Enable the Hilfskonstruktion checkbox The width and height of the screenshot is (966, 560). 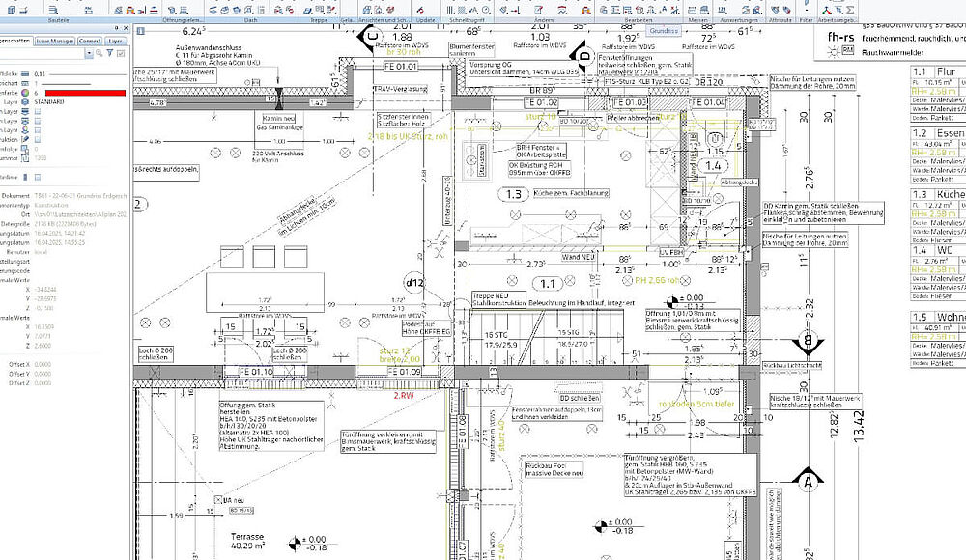pos(38,140)
